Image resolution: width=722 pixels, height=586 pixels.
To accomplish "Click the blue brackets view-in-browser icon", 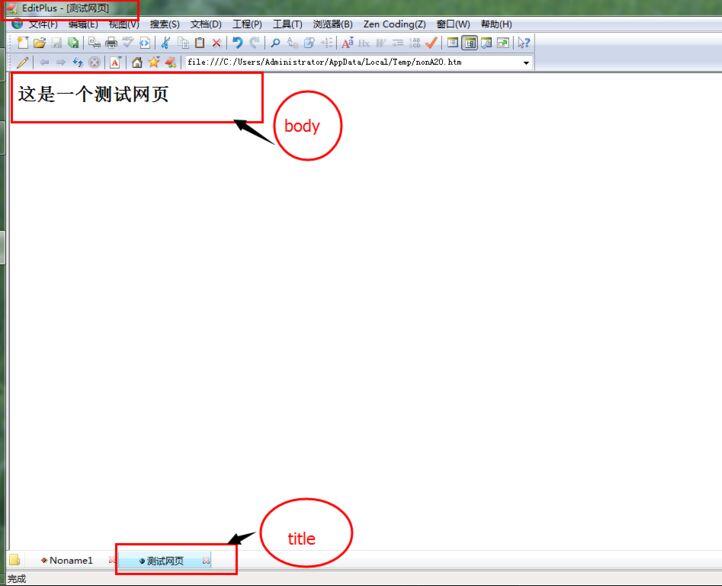I will click(145, 43).
